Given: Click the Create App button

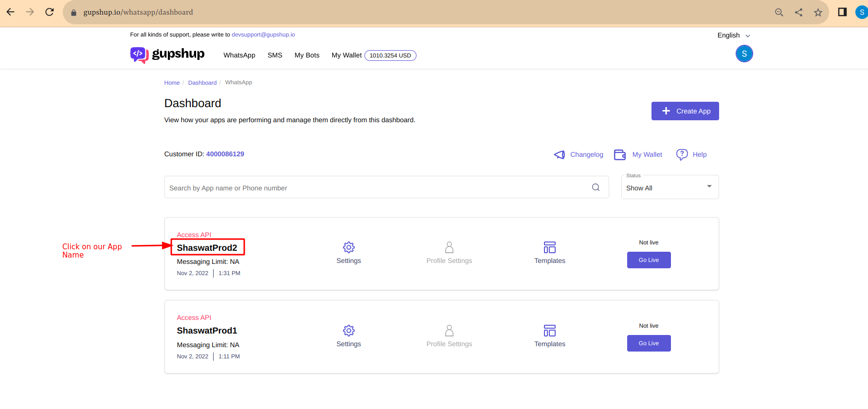Looking at the screenshot, I should click(685, 111).
